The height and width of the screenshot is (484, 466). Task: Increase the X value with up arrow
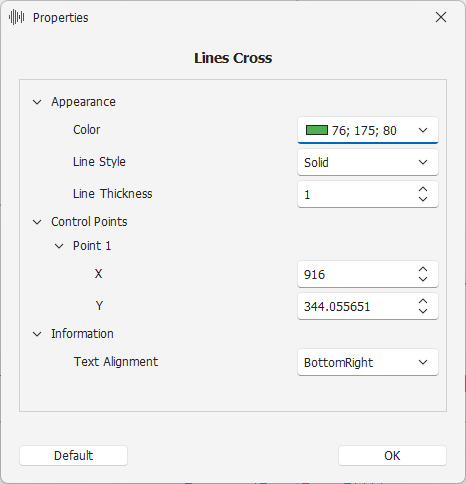pyautogui.click(x=423, y=269)
